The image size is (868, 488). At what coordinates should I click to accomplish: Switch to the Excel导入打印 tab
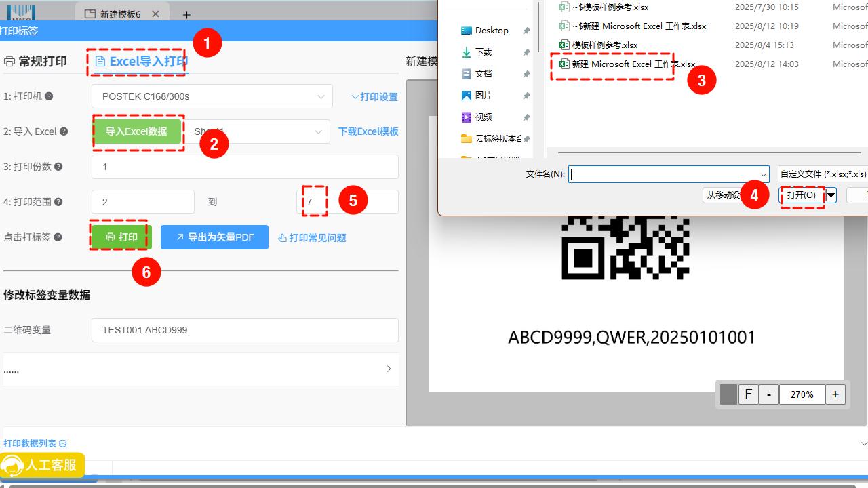pyautogui.click(x=141, y=62)
